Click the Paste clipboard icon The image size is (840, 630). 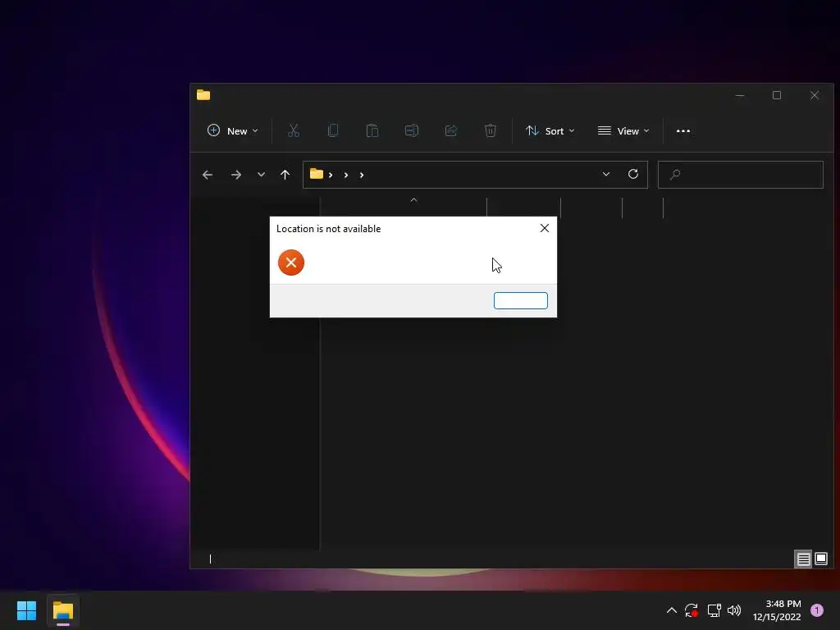[372, 130]
